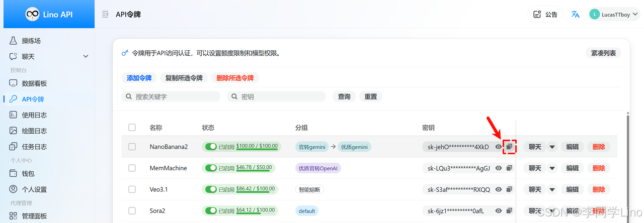
Task: Click the API令牌 key sidebar icon
Action: pos(14,99)
